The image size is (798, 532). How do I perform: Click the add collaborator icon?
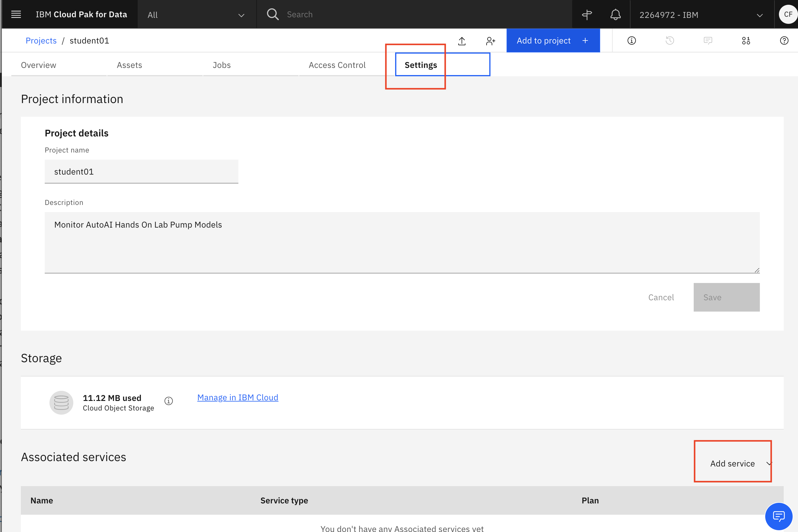489,41
